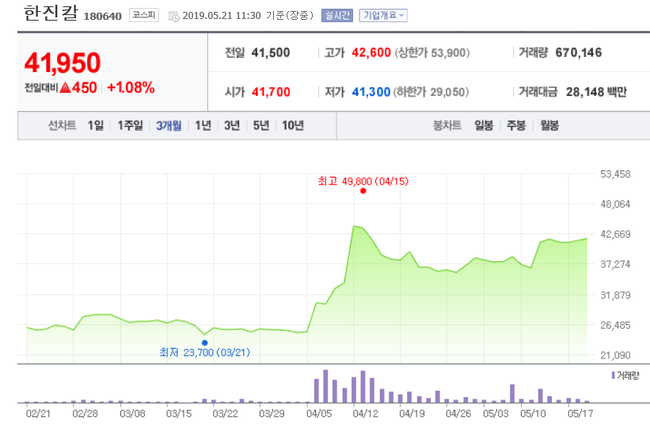Switch to the 월봉 candlestick chart
The height and width of the screenshot is (428, 650).
click(549, 125)
